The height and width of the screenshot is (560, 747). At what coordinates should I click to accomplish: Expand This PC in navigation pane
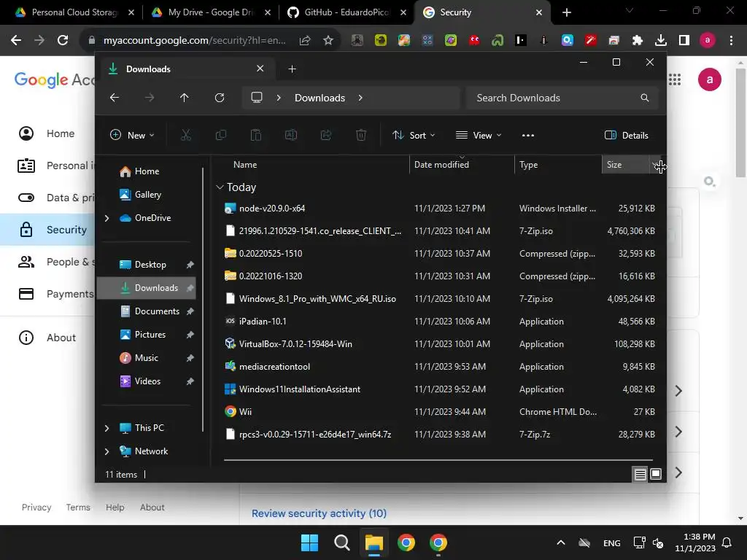tap(107, 428)
